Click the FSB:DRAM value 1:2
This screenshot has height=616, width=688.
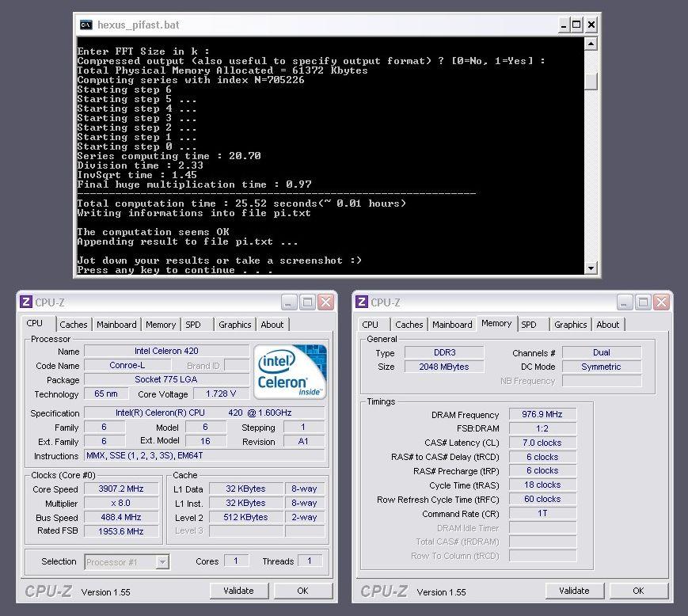pyautogui.click(x=542, y=428)
